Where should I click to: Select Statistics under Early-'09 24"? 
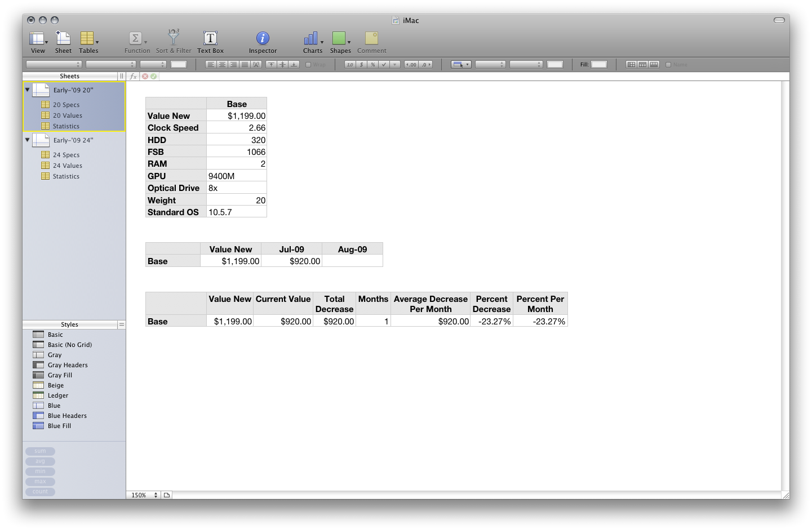[66, 176]
